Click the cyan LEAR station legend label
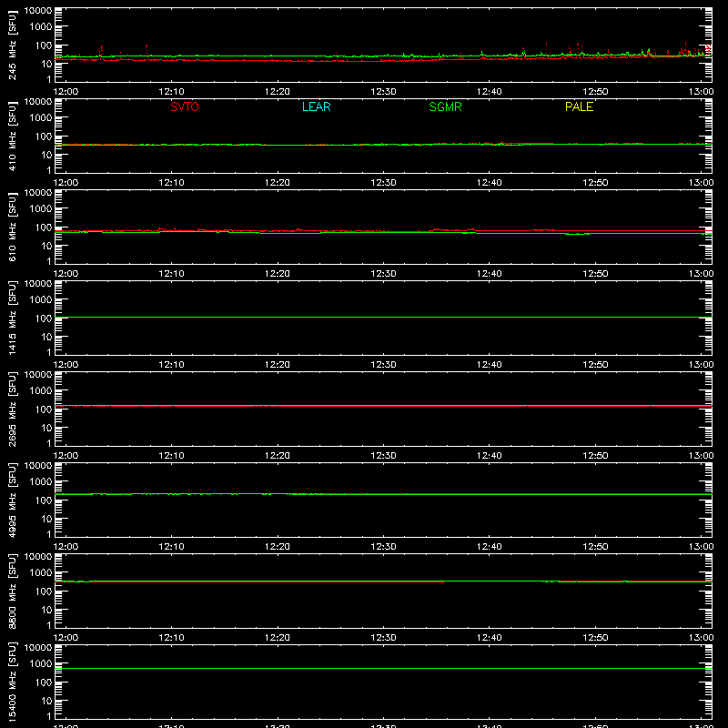The image size is (728, 728). pyautogui.click(x=316, y=106)
